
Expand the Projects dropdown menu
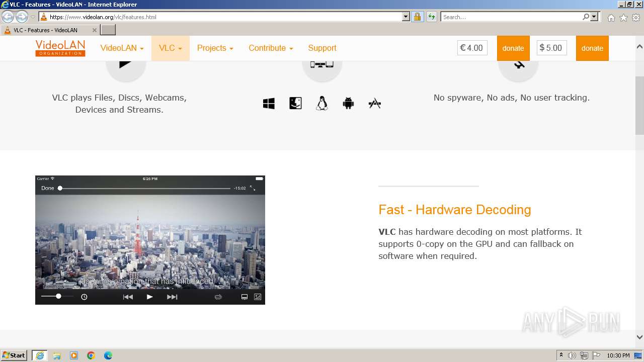click(x=215, y=48)
